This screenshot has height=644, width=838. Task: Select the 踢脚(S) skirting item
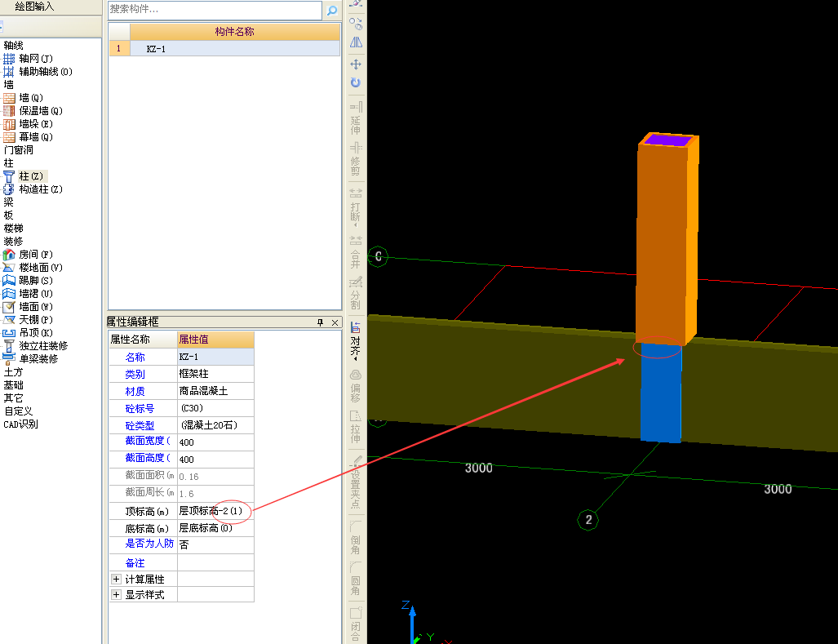point(28,281)
